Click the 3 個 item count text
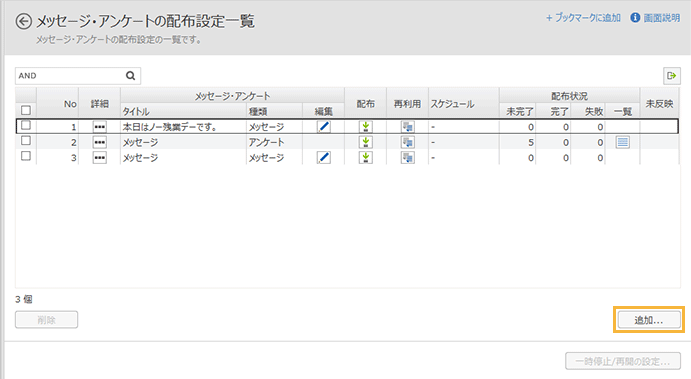Image resolution: width=691 pixels, height=379 pixels. (x=24, y=300)
